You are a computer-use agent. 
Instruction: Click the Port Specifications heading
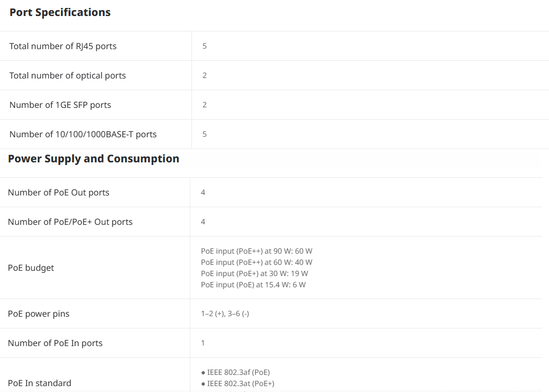click(60, 12)
